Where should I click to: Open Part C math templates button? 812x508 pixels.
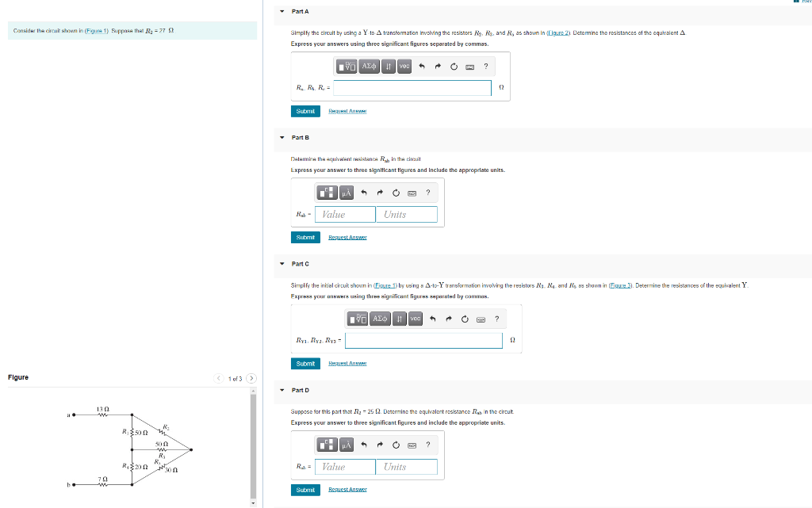click(358, 319)
